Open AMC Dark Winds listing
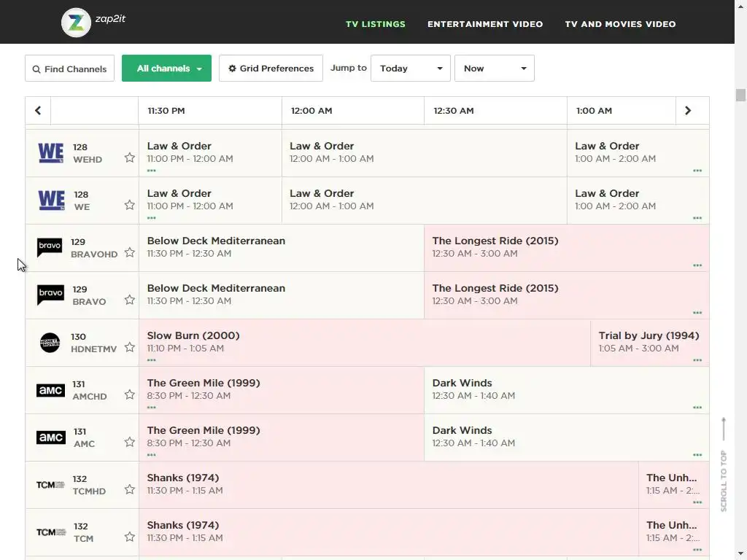 click(x=566, y=437)
